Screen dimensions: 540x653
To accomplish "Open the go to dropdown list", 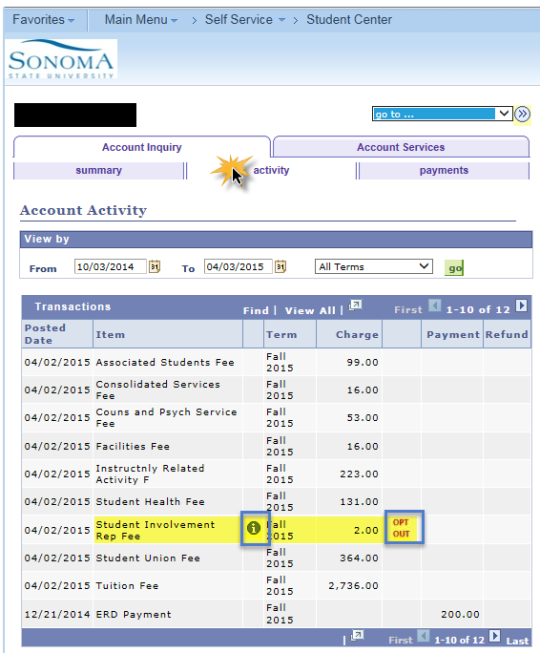I will click(x=442, y=114).
